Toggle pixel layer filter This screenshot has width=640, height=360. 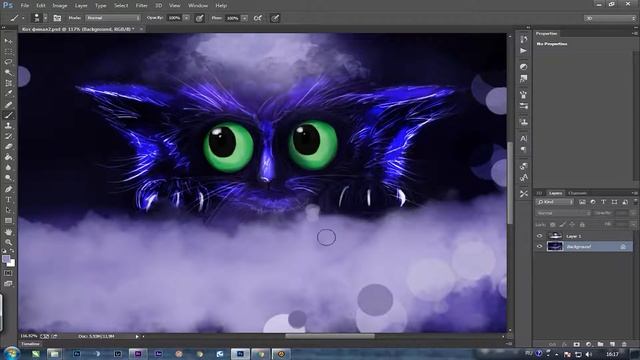click(x=582, y=202)
